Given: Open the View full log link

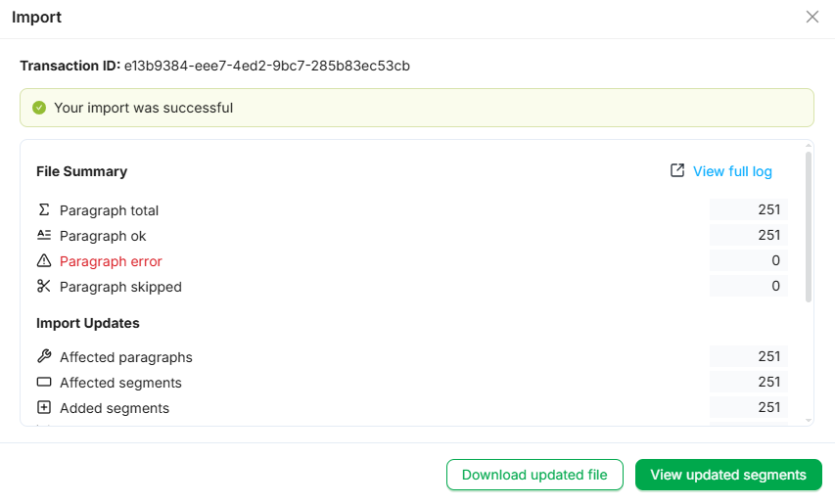Looking at the screenshot, I should pos(732,171).
